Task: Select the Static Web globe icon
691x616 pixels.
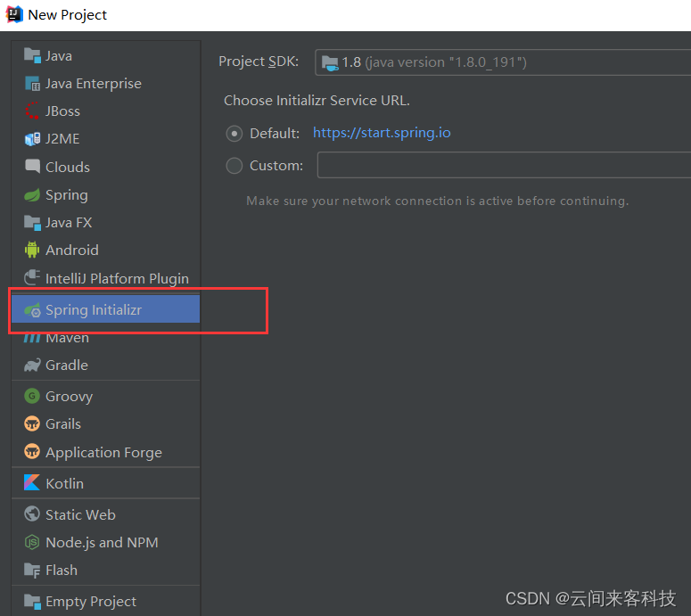Action: pos(32,513)
